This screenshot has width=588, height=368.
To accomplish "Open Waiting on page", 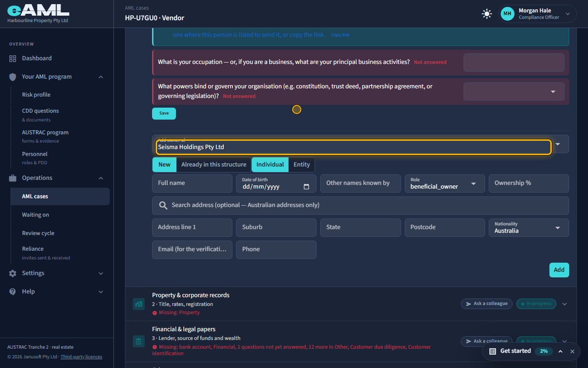I will tap(35, 215).
